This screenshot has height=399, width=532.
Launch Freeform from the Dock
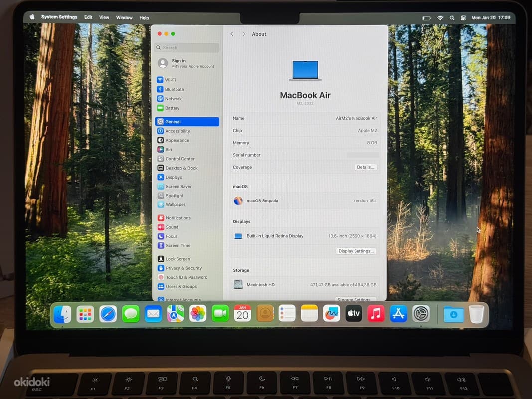click(332, 313)
